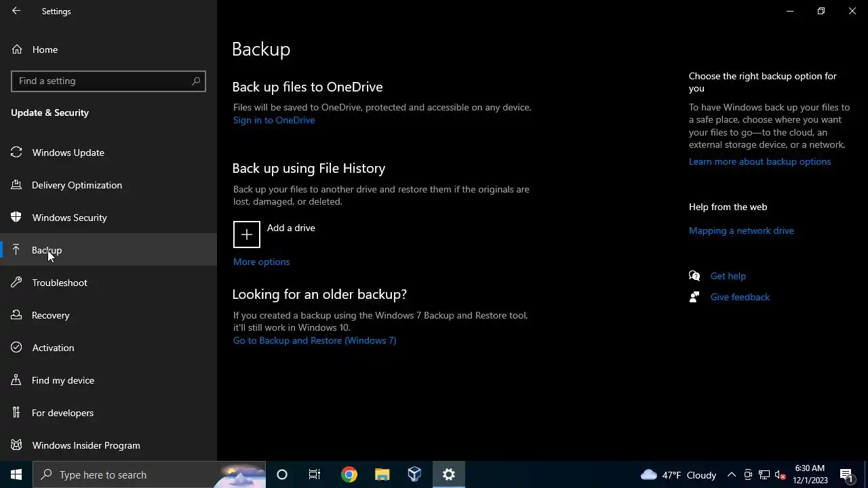This screenshot has width=868, height=488.
Task: Click the Get help link
Action: click(728, 276)
